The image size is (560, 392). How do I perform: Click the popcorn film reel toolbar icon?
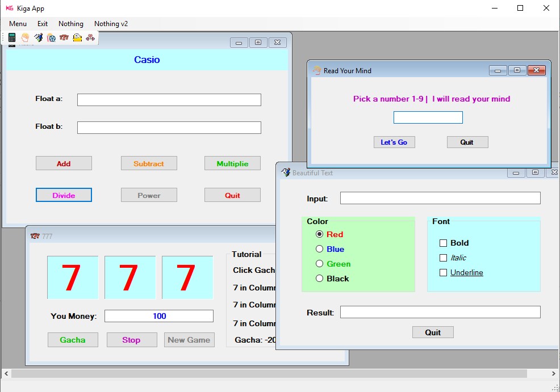click(52, 37)
